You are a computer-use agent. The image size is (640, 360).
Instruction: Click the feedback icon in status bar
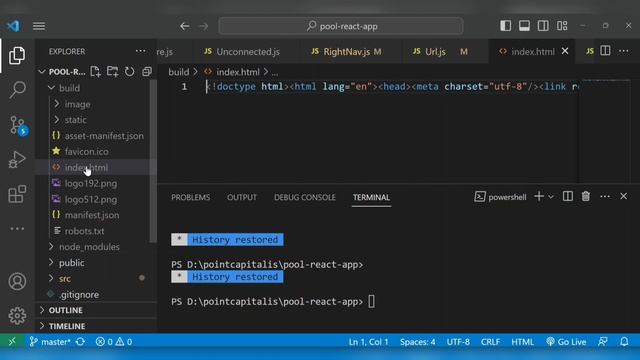(603, 341)
